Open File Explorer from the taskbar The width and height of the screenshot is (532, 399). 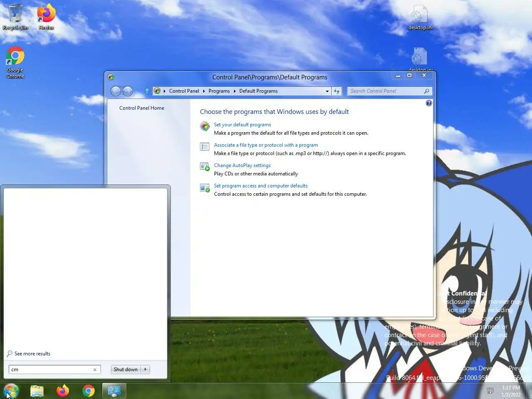click(37, 391)
